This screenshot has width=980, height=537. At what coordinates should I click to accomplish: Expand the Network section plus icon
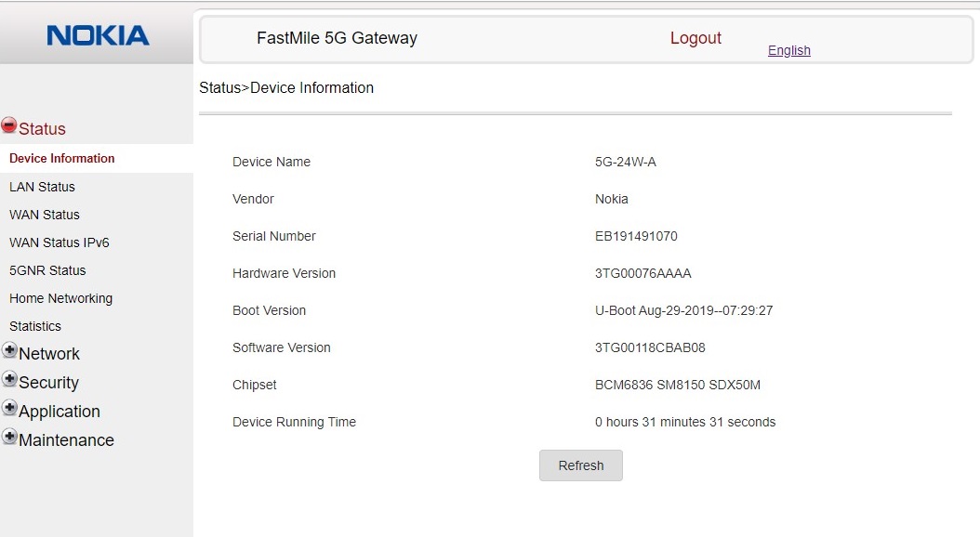coord(10,351)
